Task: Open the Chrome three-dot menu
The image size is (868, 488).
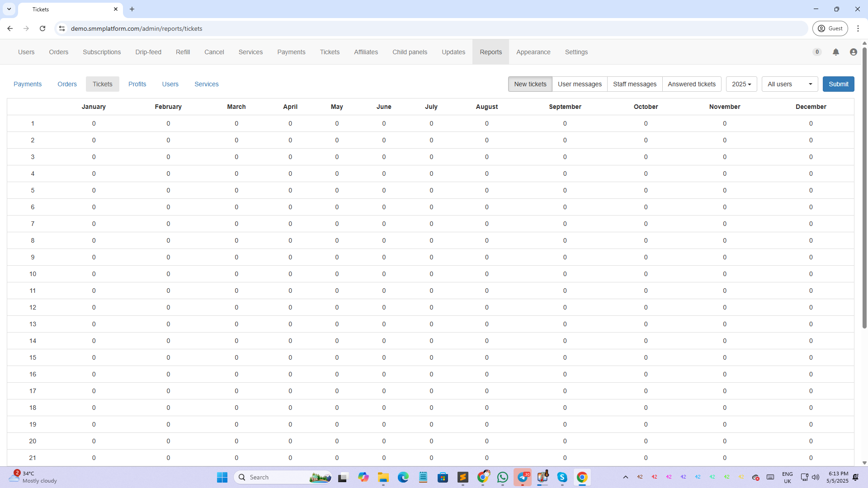Action: 858,28
